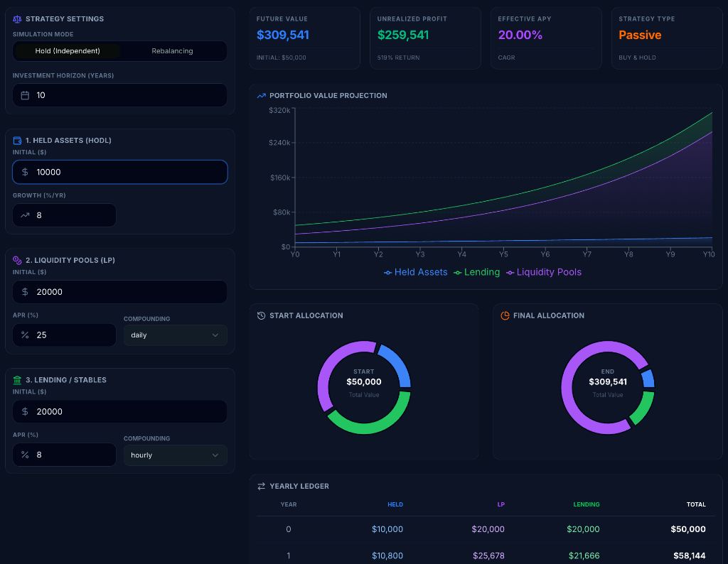The width and height of the screenshot is (728, 564).
Task: Click the Held Assets initial amount input field
Action: (119, 172)
